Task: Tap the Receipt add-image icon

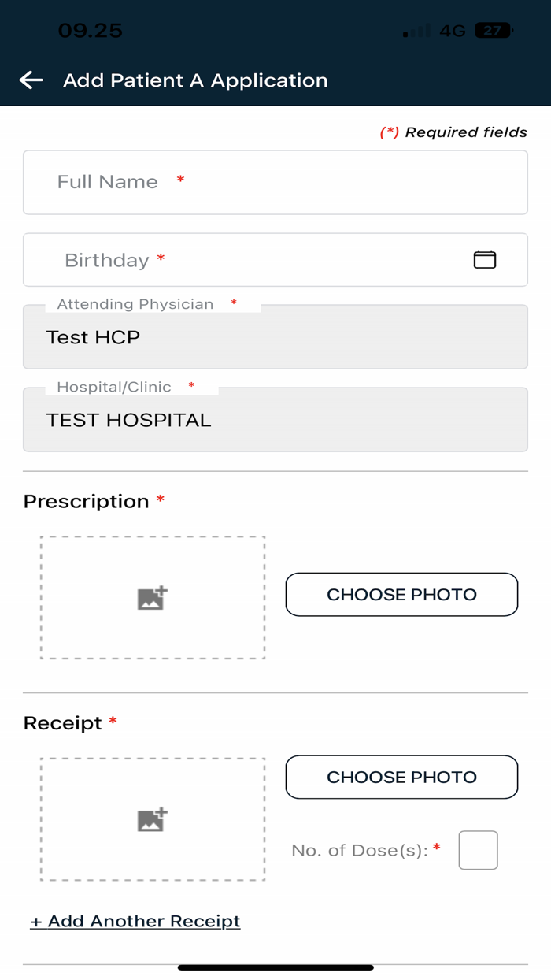Action: tap(153, 819)
